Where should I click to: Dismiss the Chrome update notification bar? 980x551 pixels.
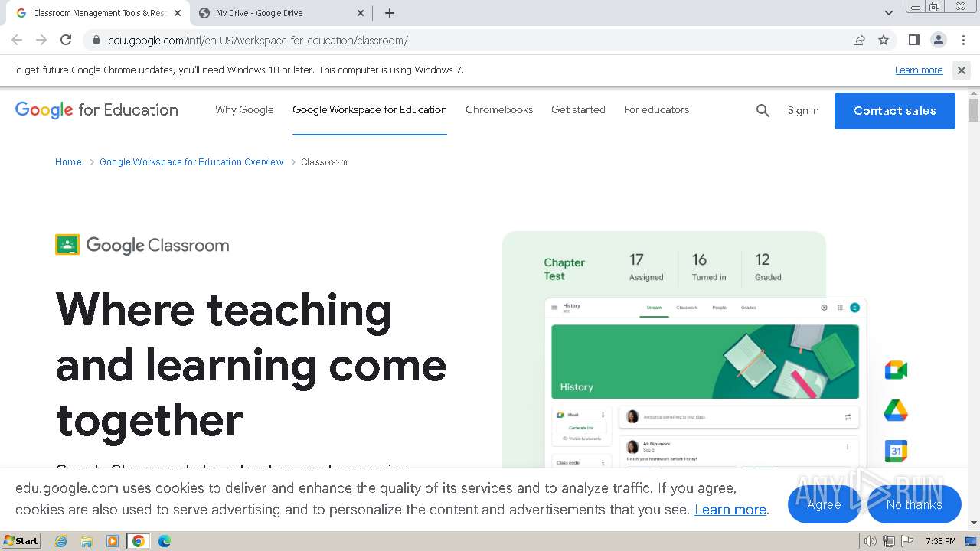tap(962, 70)
